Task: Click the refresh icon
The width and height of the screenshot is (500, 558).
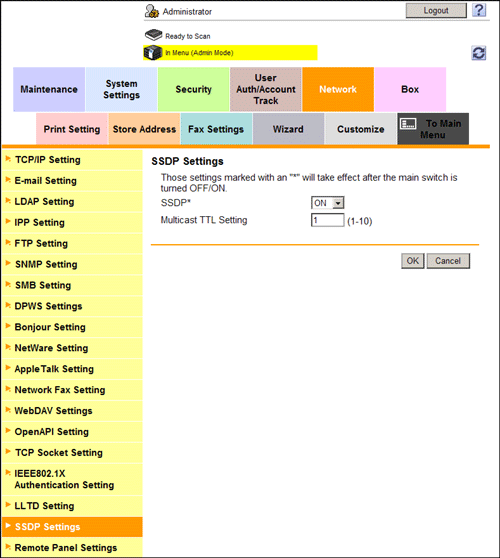Action: (x=479, y=53)
